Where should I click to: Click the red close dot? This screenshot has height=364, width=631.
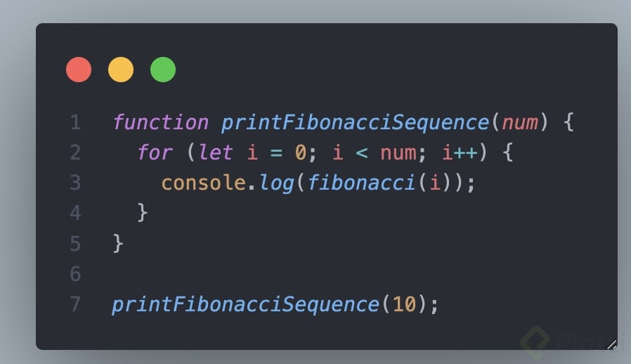[79, 70]
